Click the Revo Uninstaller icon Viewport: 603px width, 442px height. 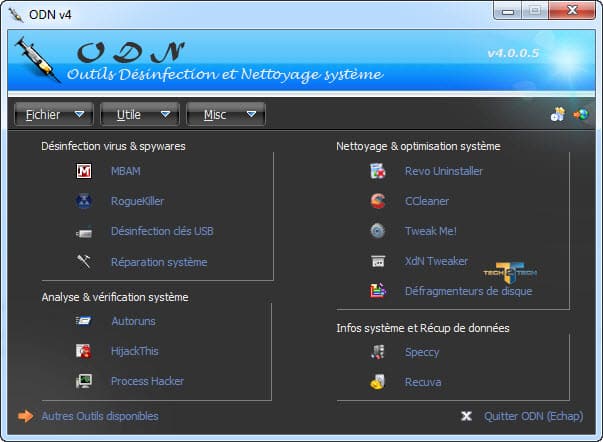point(378,171)
